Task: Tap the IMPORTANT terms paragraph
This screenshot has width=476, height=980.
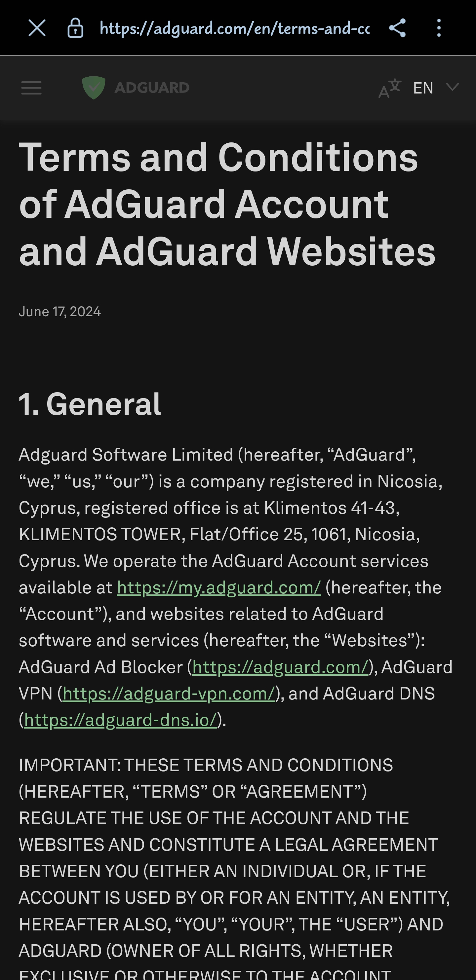Action: coord(234,867)
